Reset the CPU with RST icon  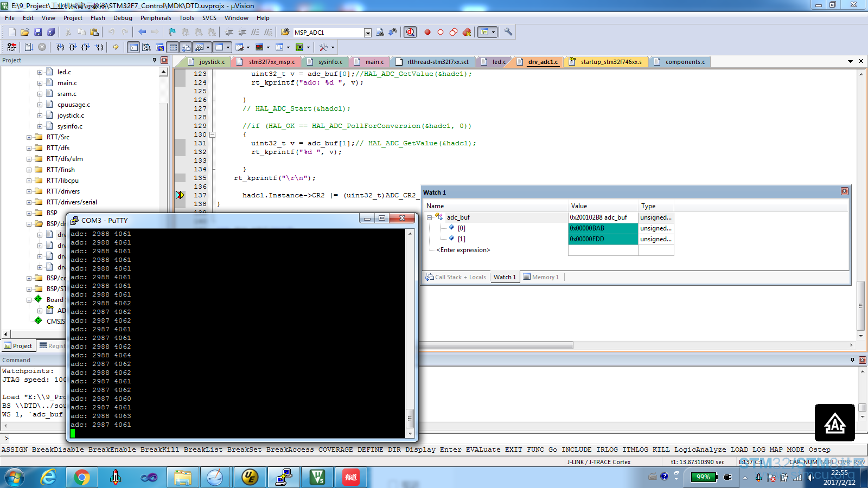coord(12,47)
